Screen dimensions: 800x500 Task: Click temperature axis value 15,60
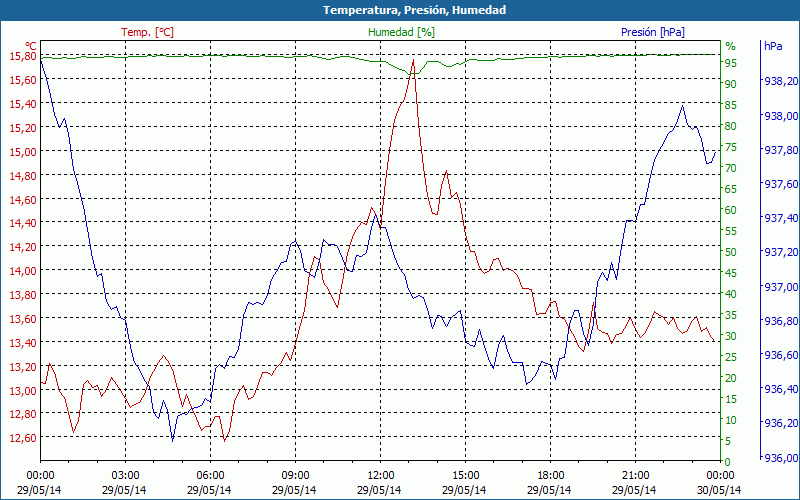tap(23, 80)
